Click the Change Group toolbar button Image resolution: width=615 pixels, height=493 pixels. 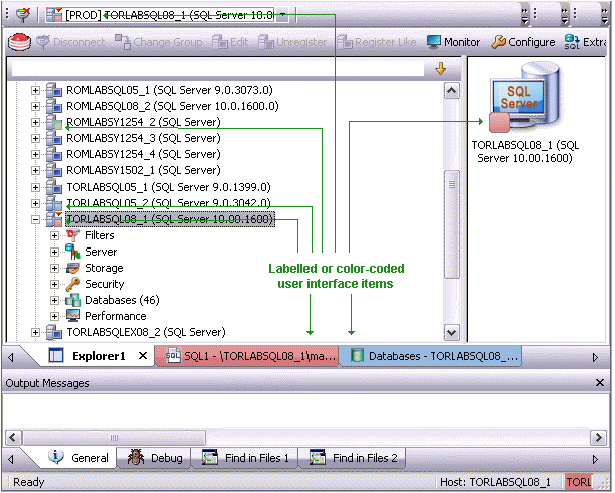tap(159, 42)
